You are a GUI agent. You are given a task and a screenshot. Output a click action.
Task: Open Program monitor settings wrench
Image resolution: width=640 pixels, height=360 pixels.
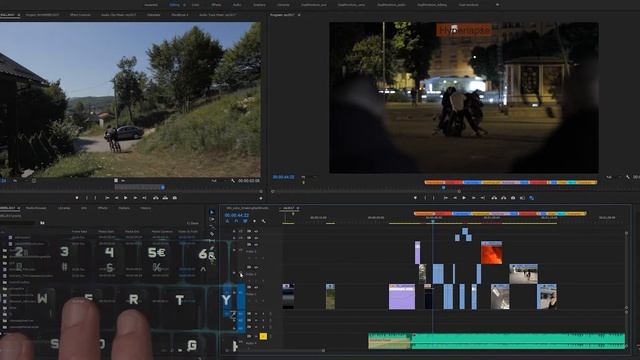click(x=628, y=177)
